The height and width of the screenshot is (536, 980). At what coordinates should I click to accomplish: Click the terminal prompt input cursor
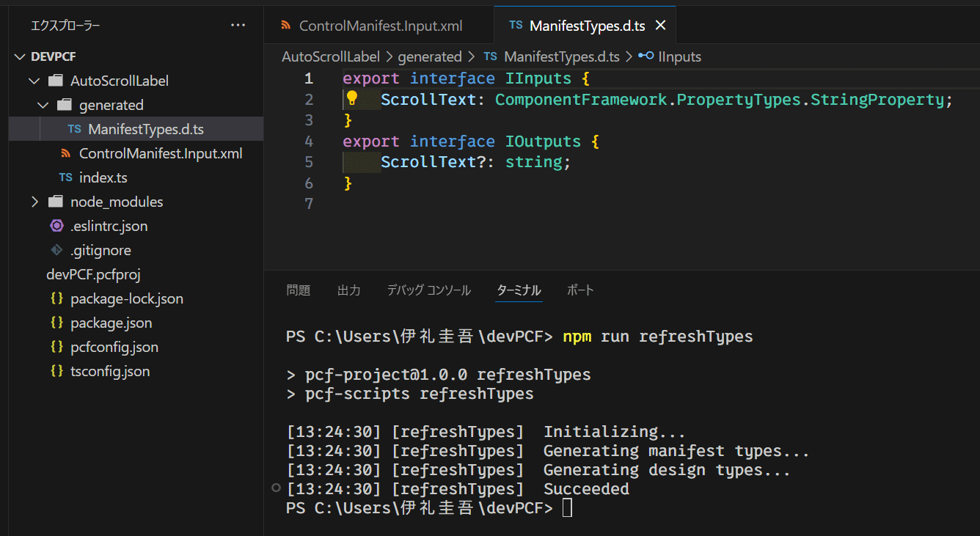[567, 508]
